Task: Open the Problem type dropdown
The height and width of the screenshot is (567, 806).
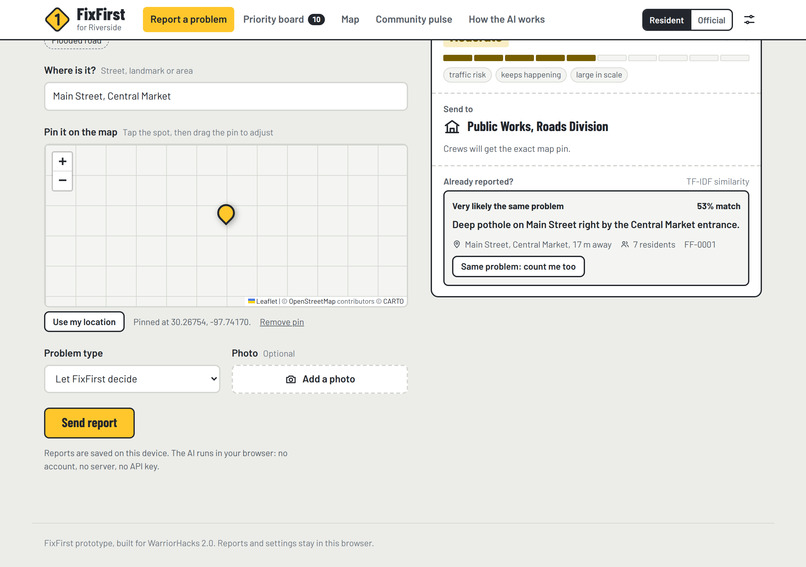Action: (132, 379)
